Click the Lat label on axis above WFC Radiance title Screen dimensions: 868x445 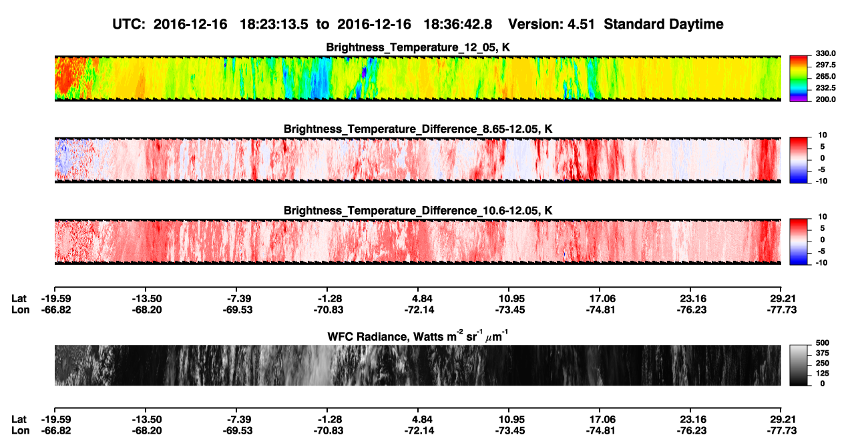coord(19,299)
